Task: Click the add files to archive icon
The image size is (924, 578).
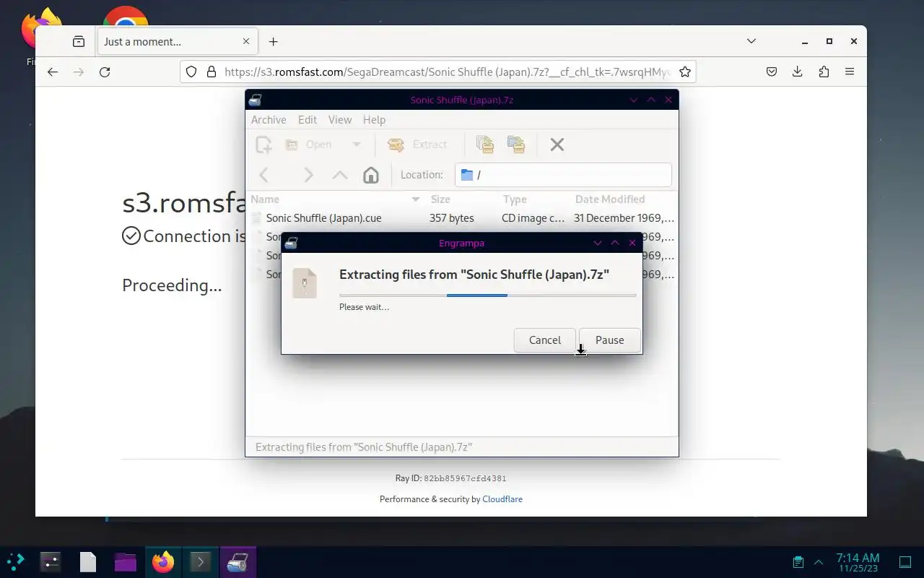Action: coord(485,144)
